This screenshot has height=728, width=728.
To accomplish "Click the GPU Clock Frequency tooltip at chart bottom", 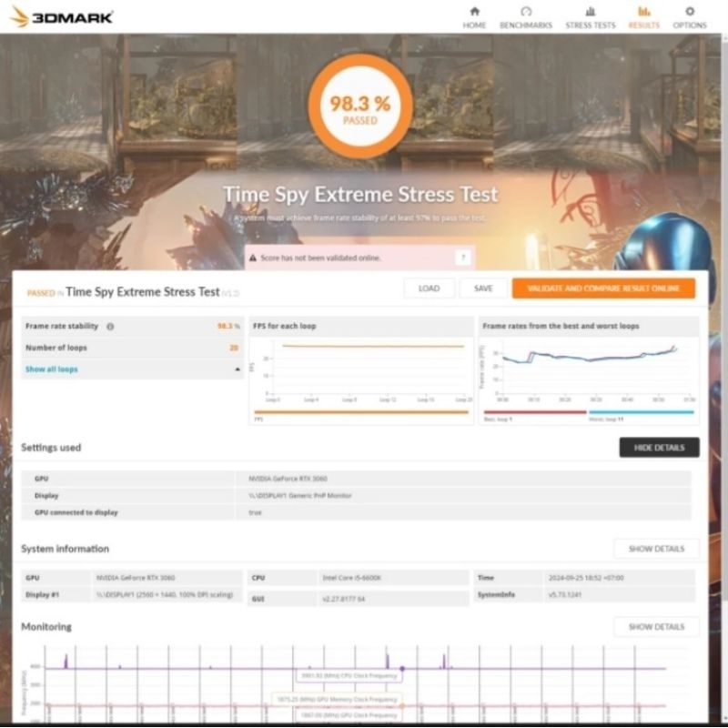I will [x=349, y=715].
